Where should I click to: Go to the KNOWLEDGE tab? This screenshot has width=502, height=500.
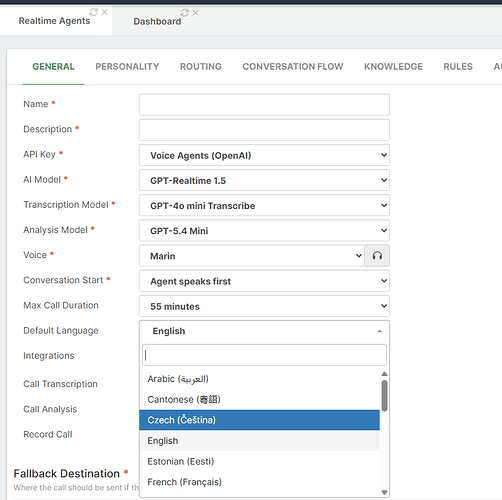point(393,66)
